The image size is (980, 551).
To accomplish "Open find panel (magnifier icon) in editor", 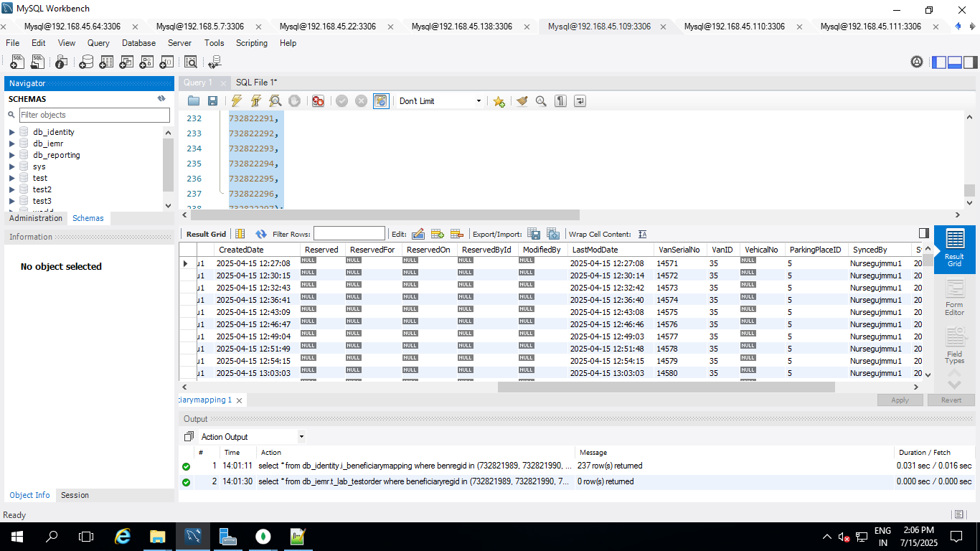I will [541, 101].
